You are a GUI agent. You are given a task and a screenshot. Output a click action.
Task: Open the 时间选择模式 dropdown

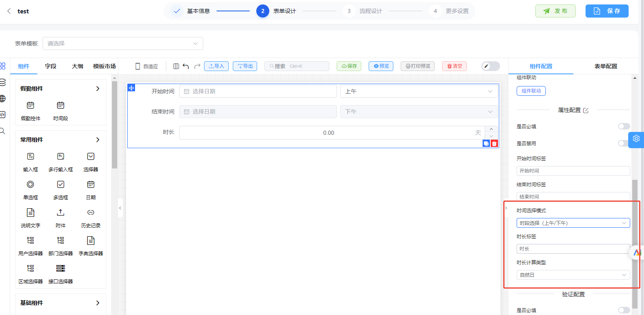[573, 223]
